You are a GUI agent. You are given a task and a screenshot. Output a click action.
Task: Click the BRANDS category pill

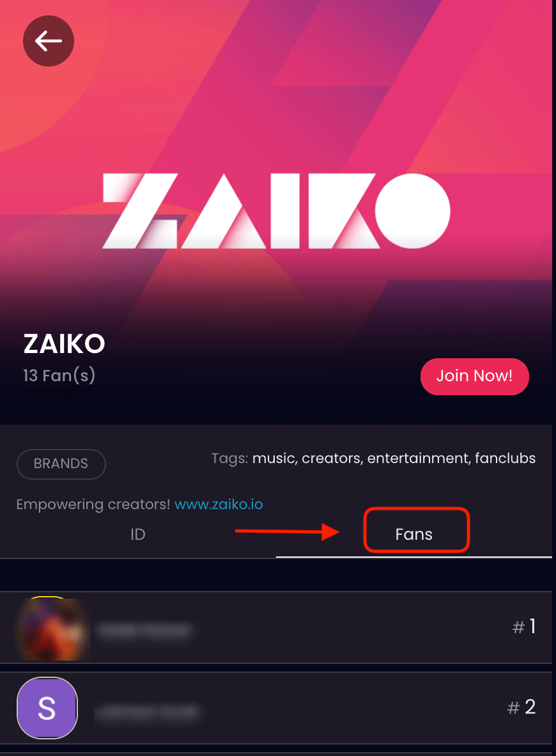[61, 464]
